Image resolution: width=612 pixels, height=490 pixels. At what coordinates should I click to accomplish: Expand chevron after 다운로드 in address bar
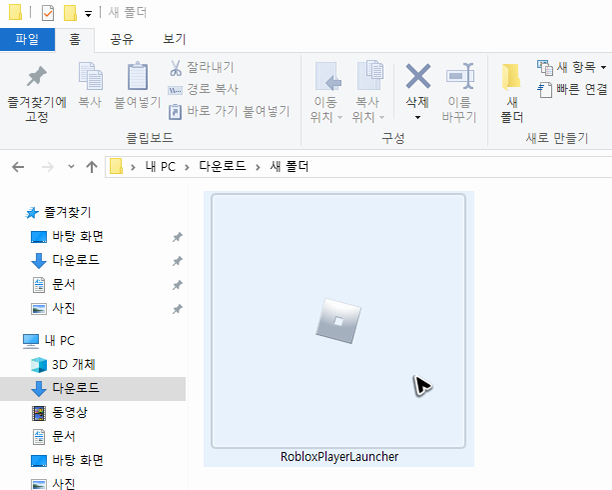(x=258, y=167)
